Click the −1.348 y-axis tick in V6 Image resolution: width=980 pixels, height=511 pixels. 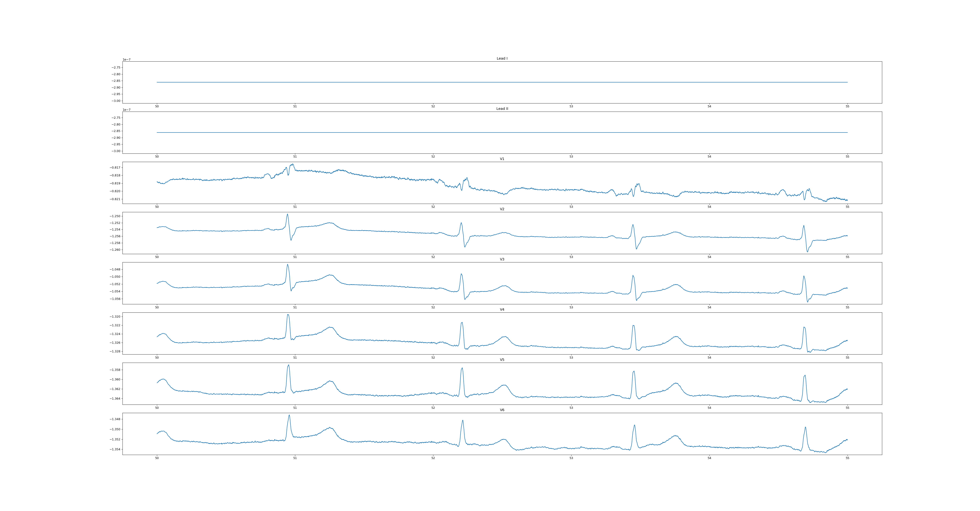(x=115, y=419)
